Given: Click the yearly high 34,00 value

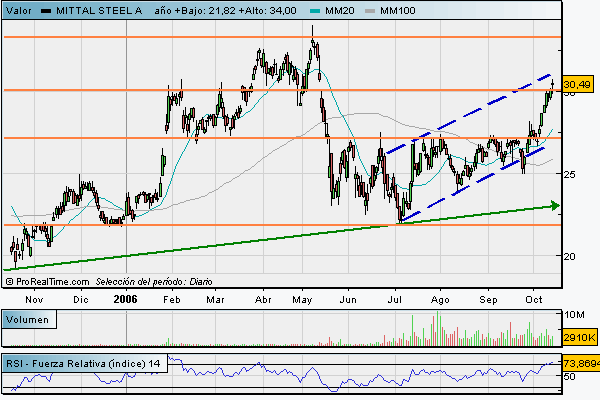Looking at the screenshot, I should (282, 11).
